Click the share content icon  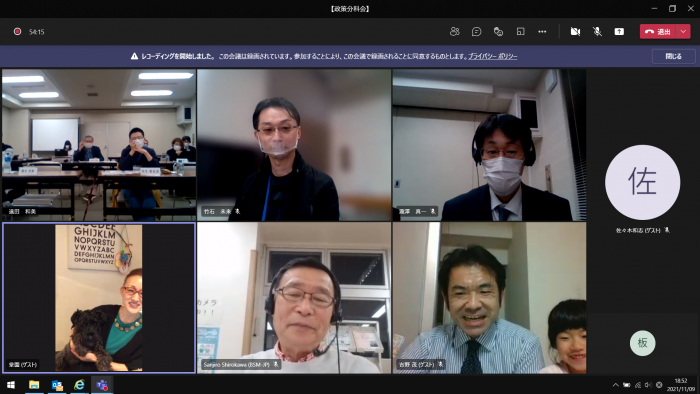pyautogui.click(x=619, y=32)
